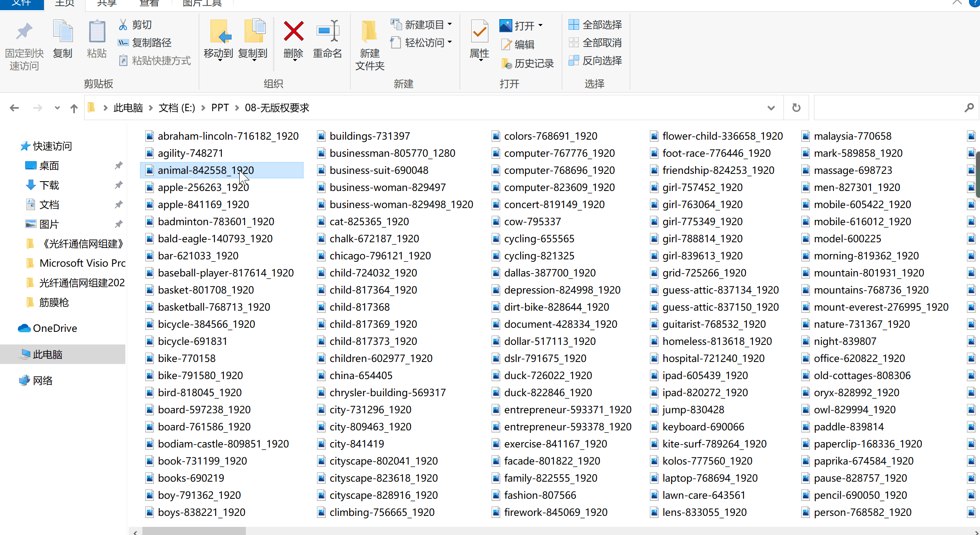Expand the New Item (新建项目) dropdown
The image size is (980, 535).
point(450,24)
